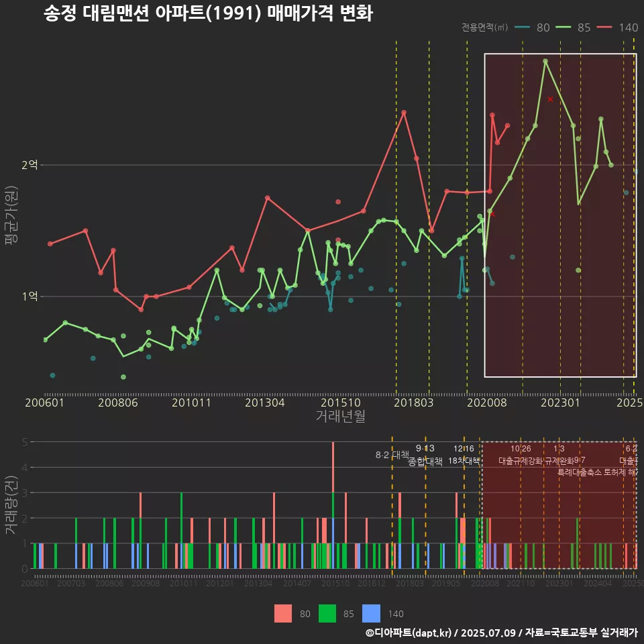644x644 pixels.
Task: Click 201803 on the price chart x-axis
Action: point(414,402)
